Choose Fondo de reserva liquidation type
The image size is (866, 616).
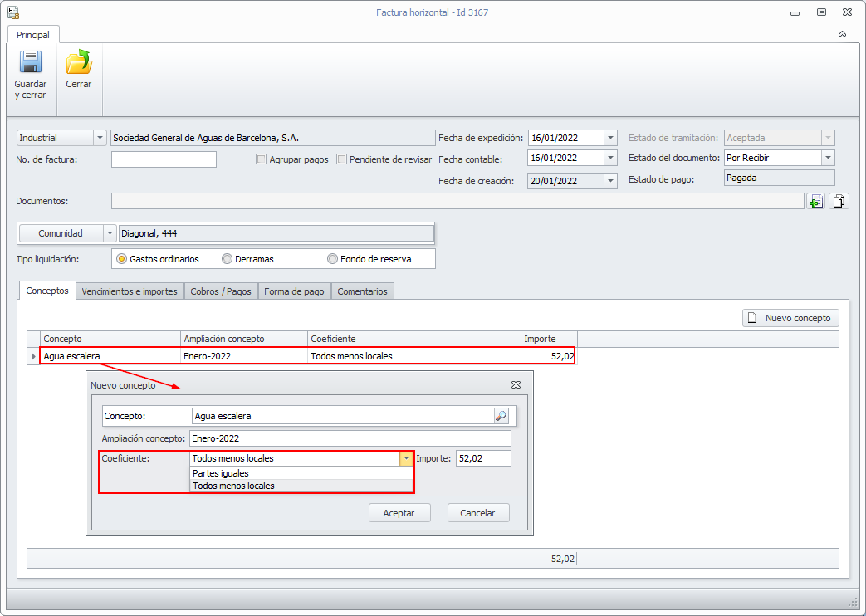click(x=333, y=259)
